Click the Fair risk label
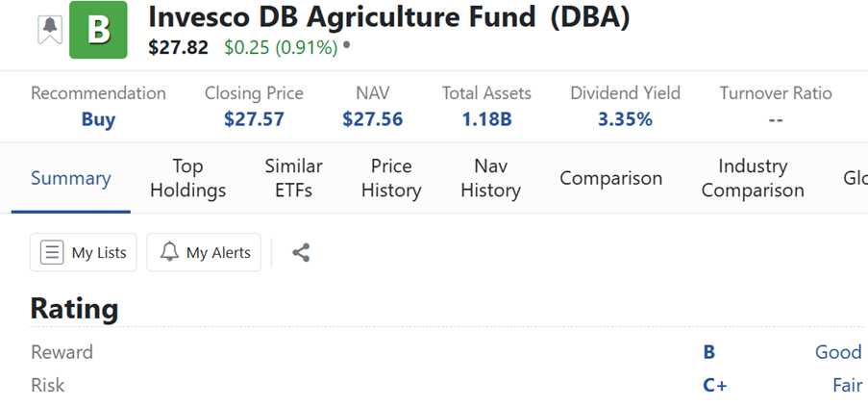 click(847, 385)
